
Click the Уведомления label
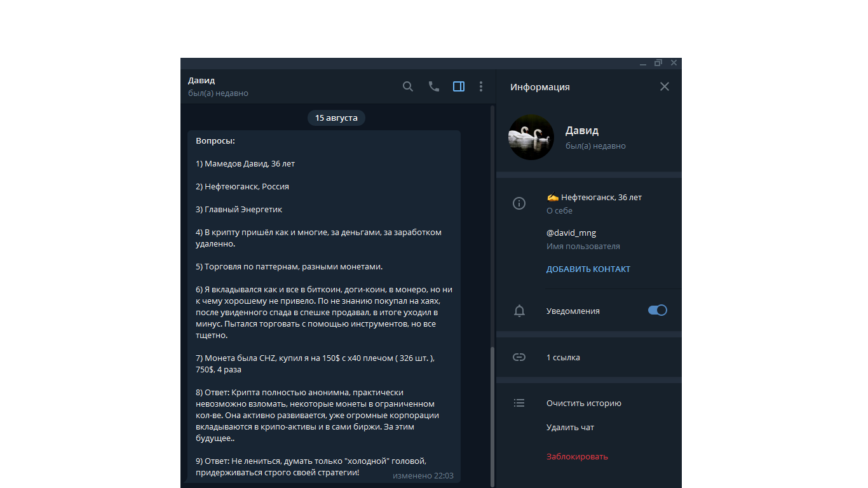coord(573,311)
